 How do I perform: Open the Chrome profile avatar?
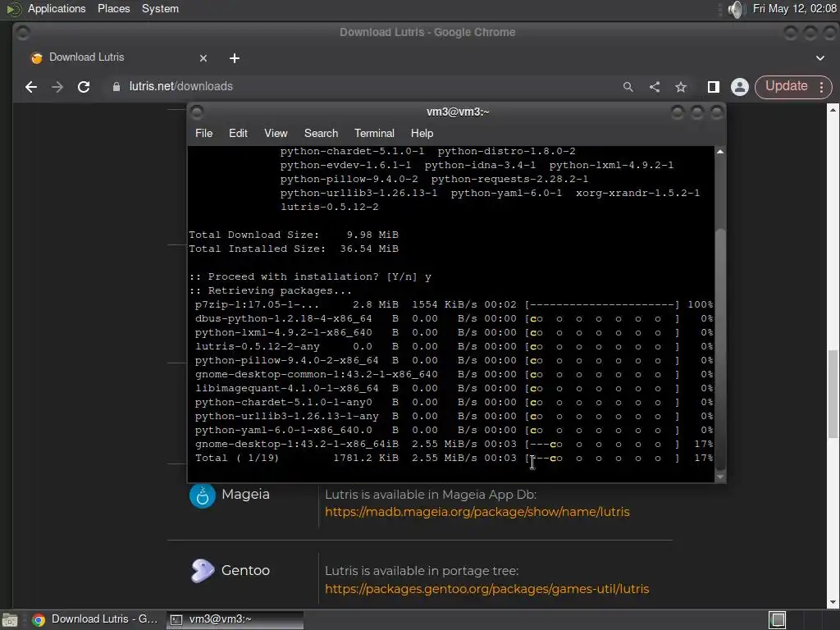pos(740,87)
